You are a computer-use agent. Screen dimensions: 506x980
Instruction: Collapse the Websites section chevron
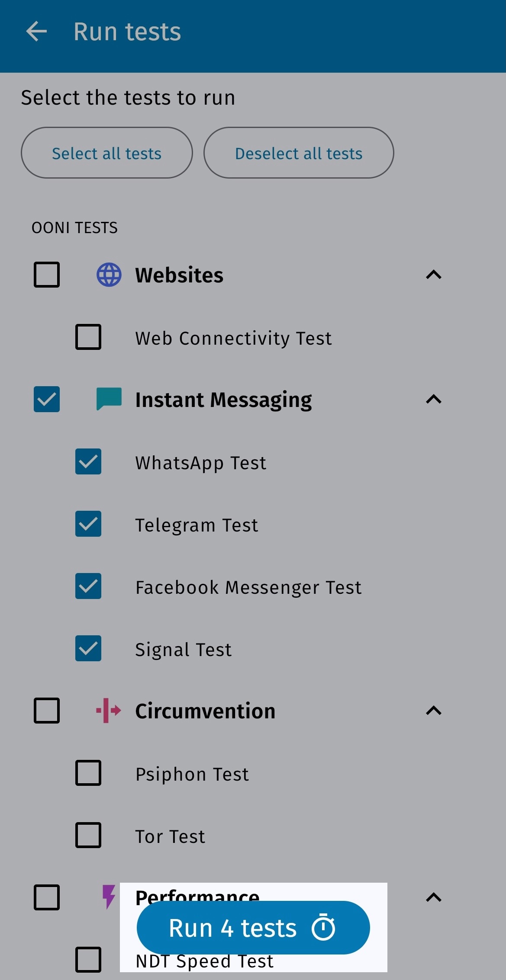[434, 275]
